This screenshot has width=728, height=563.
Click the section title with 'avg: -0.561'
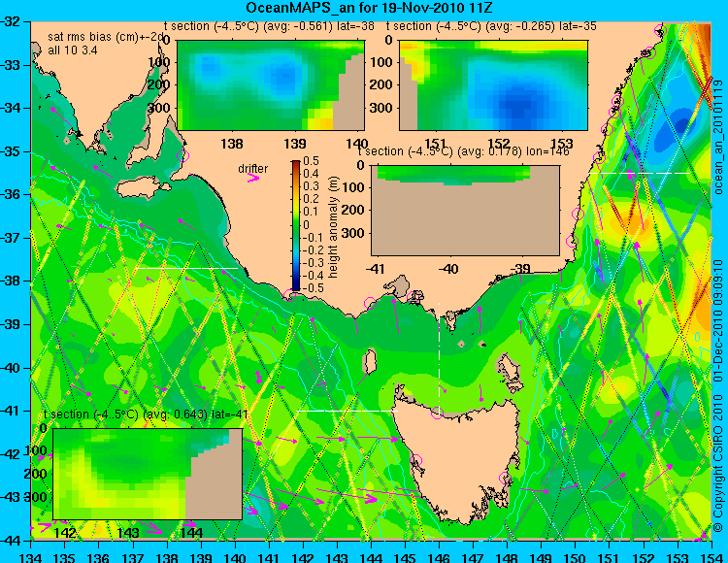click(269, 26)
